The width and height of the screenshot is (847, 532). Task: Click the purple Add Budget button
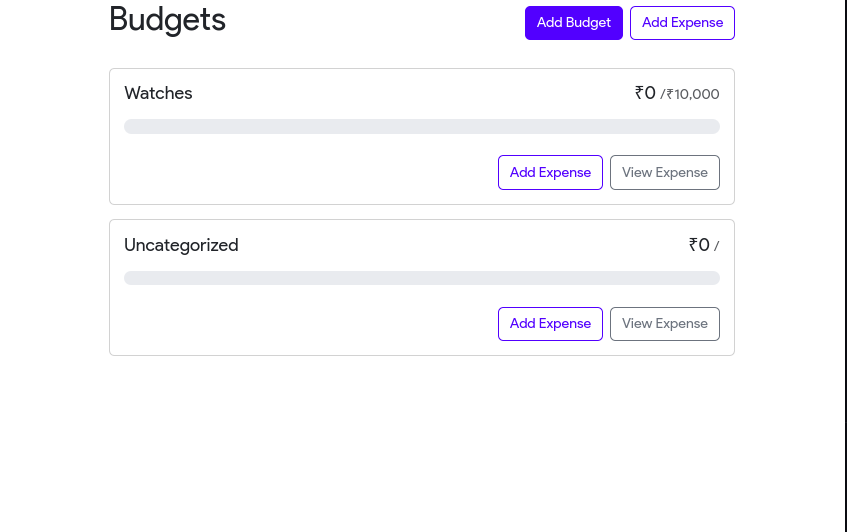pyautogui.click(x=573, y=23)
